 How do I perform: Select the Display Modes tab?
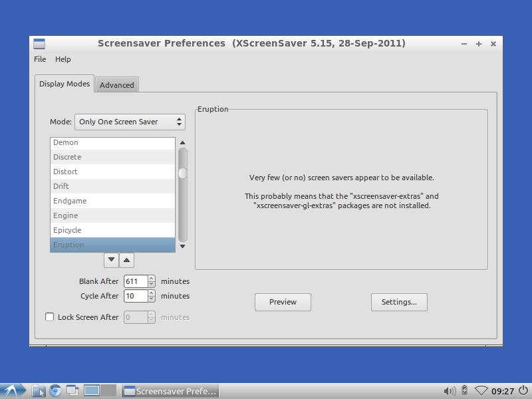coord(65,84)
